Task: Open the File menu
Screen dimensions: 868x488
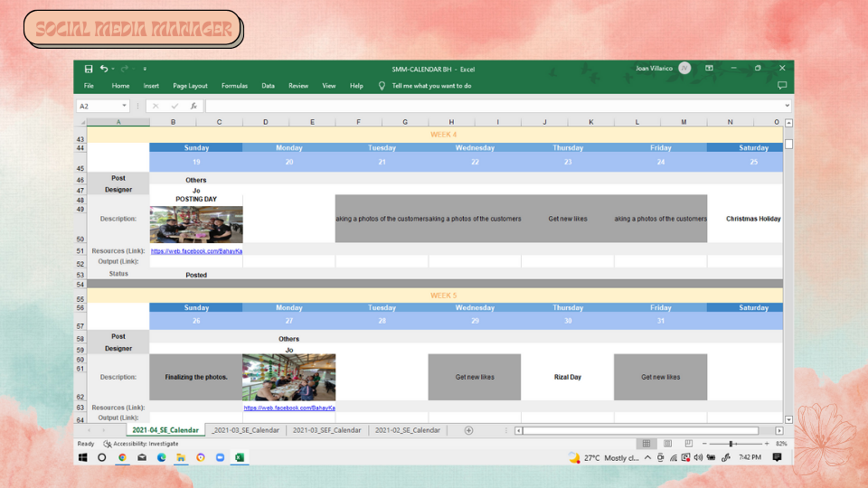Action: point(89,86)
